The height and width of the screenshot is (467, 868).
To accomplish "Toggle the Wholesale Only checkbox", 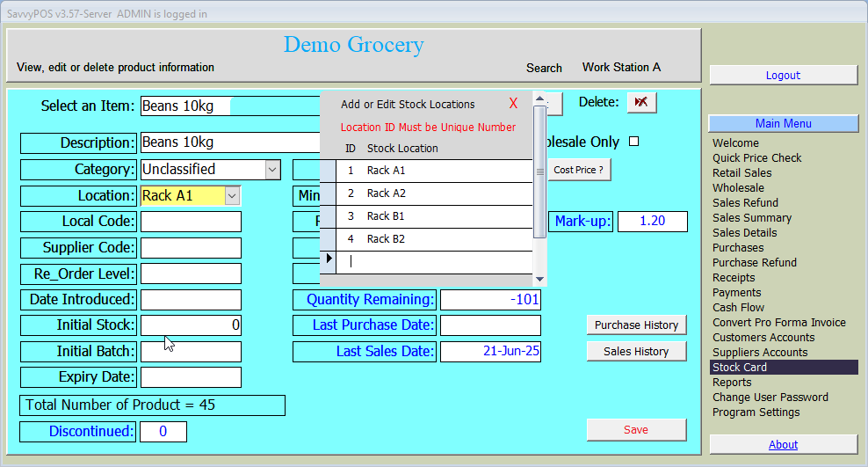I will (634, 142).
